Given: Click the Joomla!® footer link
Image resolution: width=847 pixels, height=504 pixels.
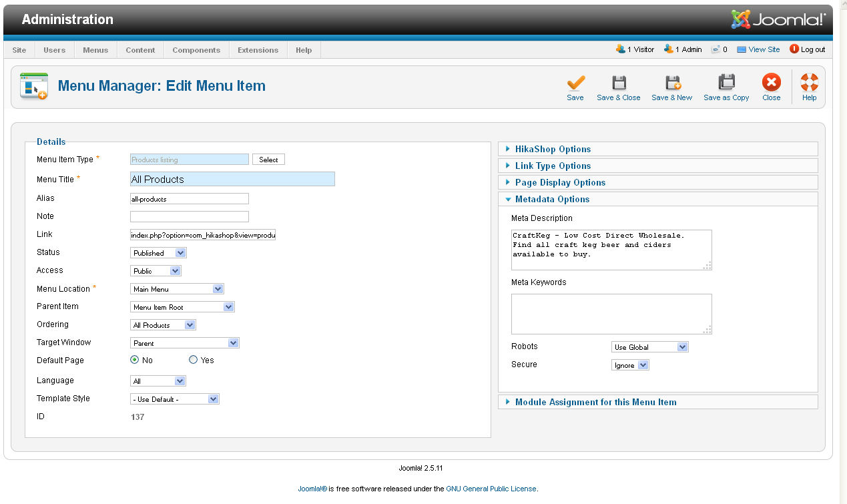Looking at the screenshot, I should click(x=312, y=489).
